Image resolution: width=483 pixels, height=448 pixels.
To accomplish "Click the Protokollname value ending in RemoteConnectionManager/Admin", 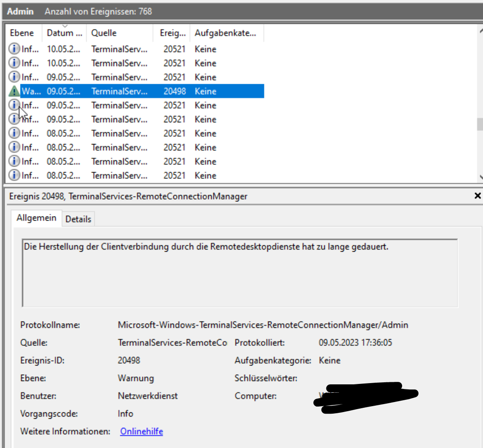I will point(263,325).
